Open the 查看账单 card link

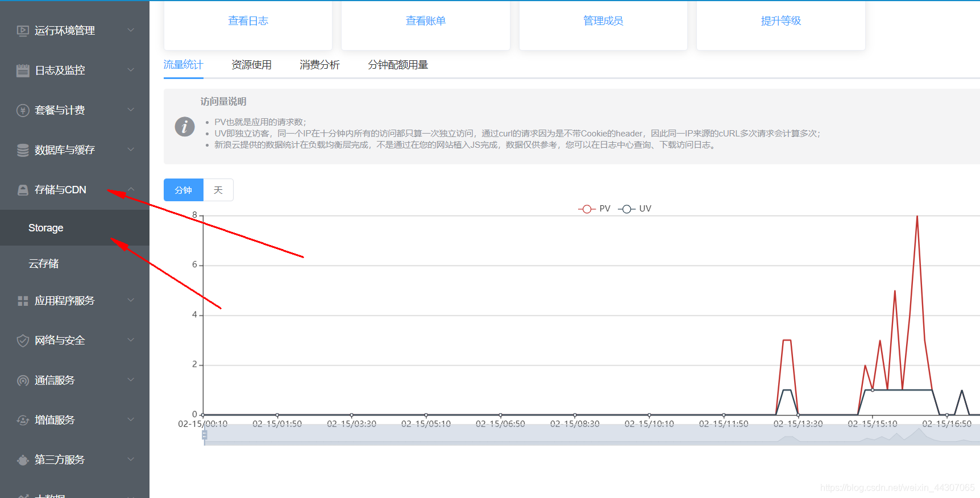point(426,21)
